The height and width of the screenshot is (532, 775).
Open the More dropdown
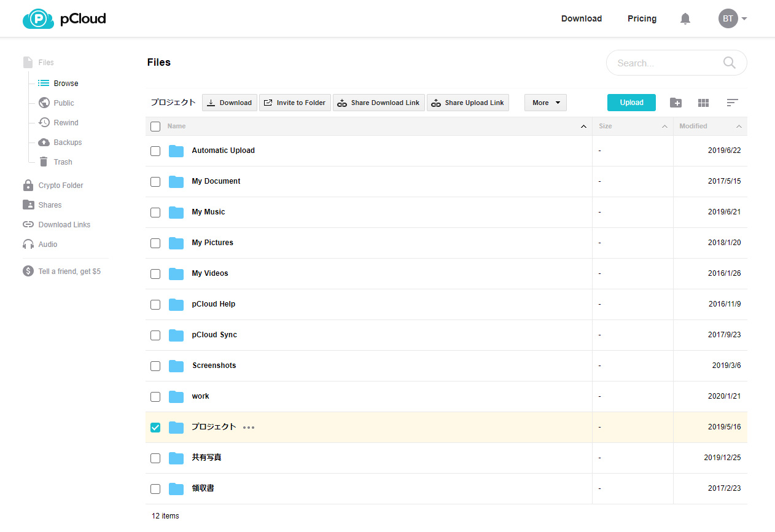(545, 103)
